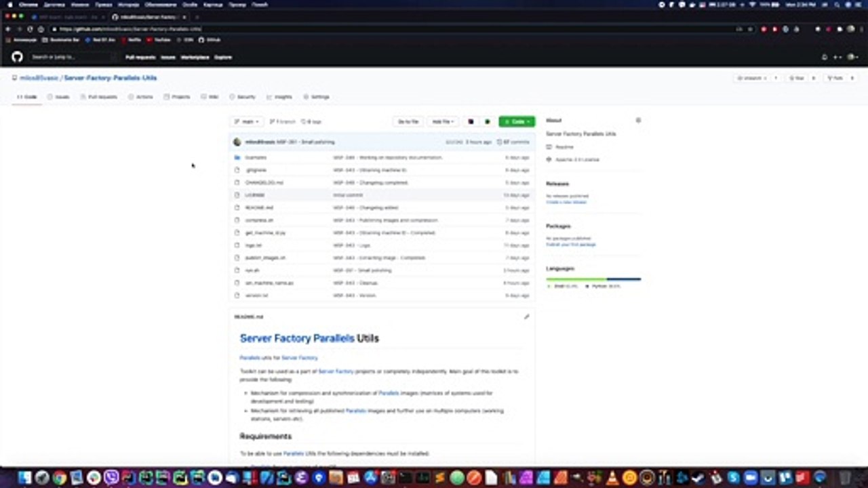Focus the GitHub search or jump to field
The height and width of the screenshot is (488, 868).
point(73,57)
